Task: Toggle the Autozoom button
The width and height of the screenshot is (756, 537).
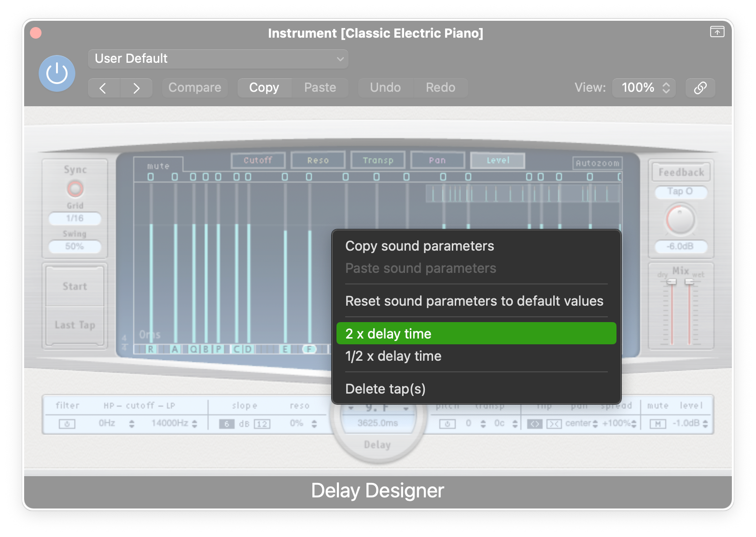Action: pos(598,163)
